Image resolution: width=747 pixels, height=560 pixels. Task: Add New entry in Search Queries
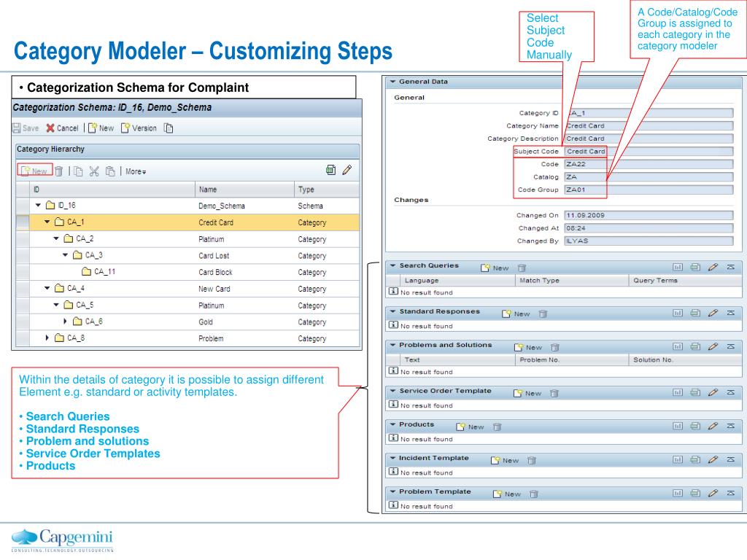coord(495,268)
